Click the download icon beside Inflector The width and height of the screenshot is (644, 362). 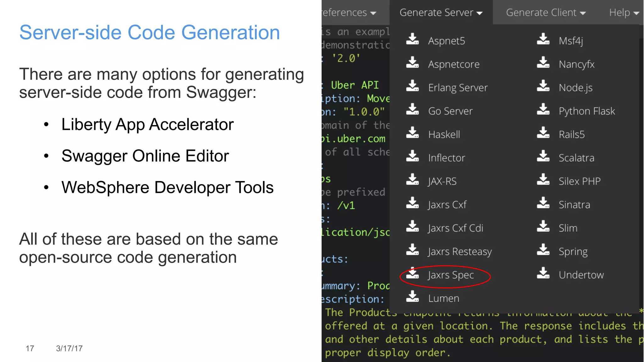412,156
